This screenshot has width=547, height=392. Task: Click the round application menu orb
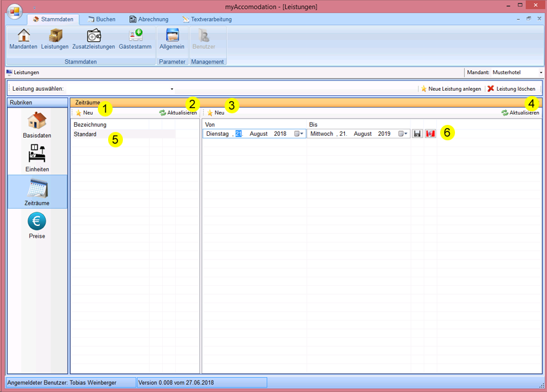15,12
